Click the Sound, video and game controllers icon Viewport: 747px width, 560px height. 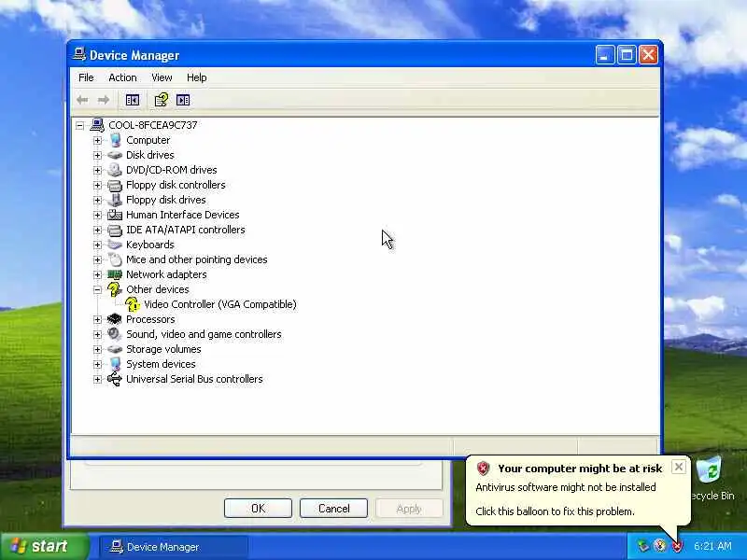point(114,334)
